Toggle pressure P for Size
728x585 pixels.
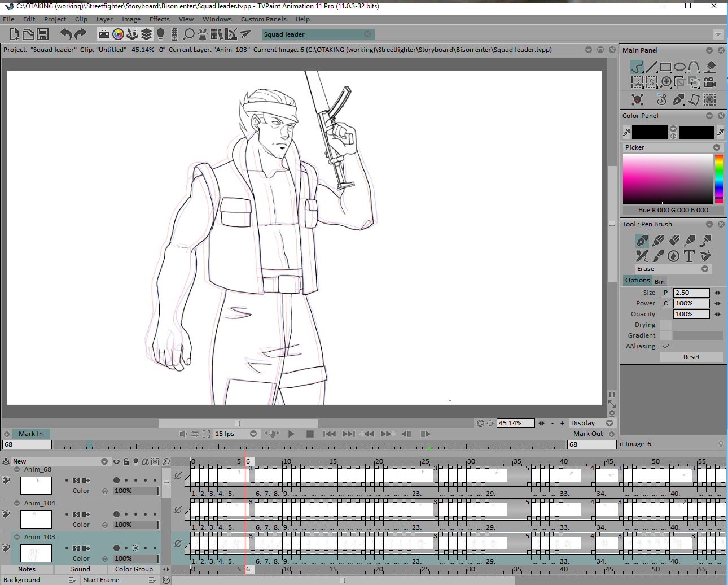(666, 292)
